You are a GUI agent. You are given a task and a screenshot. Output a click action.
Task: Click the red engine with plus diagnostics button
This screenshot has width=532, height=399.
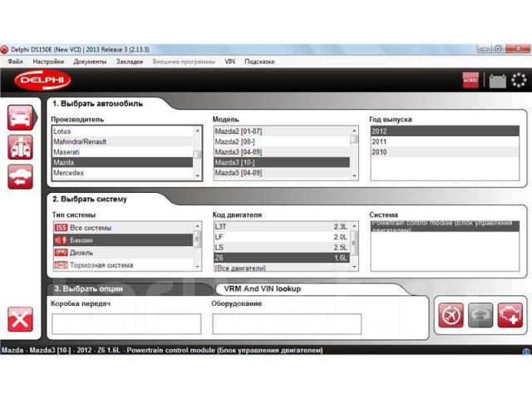click(510, 316)
